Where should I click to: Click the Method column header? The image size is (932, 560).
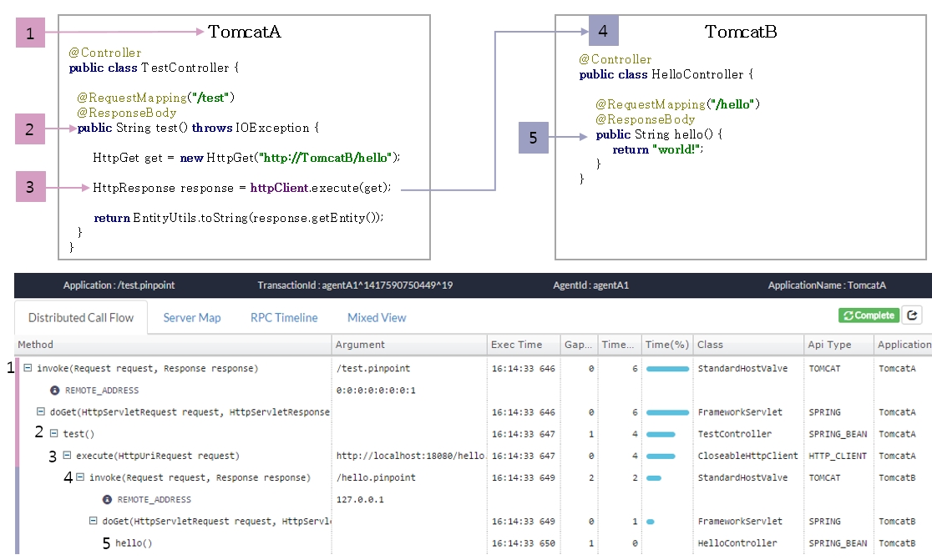(36, 344)
